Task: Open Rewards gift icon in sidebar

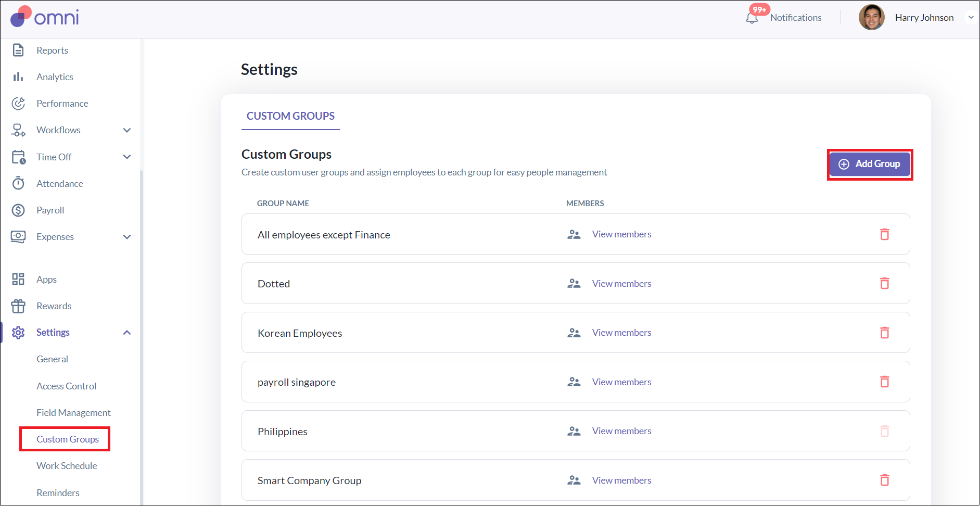Action: tap(18, 306)
